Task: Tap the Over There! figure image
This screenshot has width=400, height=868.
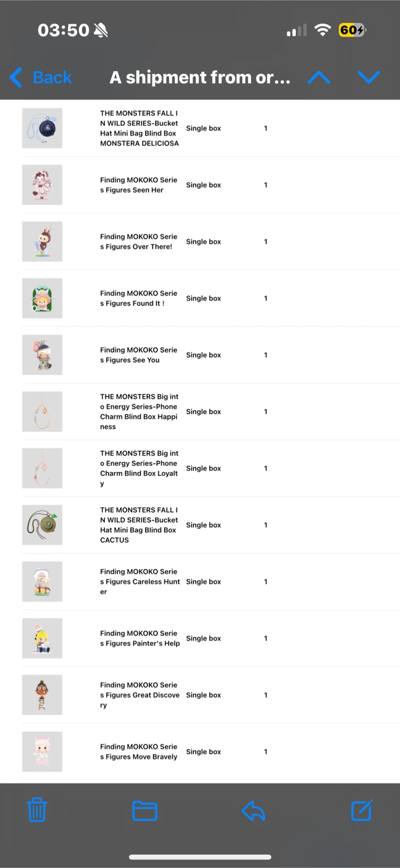Action: click(x=42, y=241)
